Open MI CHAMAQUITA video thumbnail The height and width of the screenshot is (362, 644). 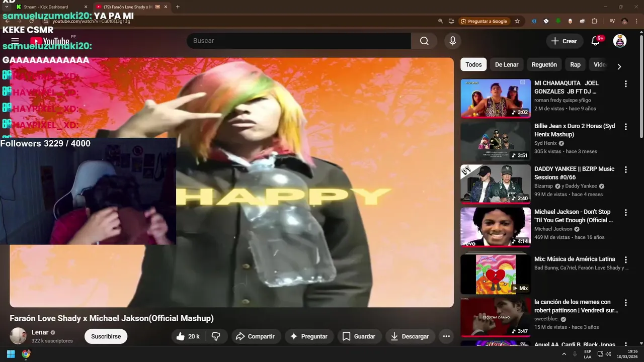coord(496,98)
